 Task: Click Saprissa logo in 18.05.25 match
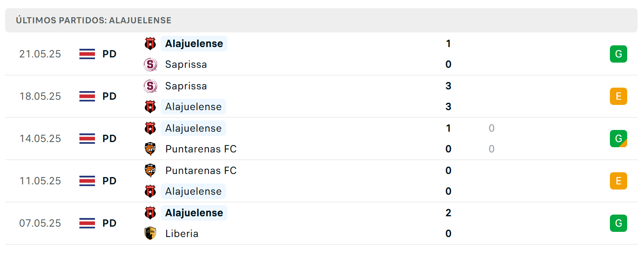(x=150, y=86)
